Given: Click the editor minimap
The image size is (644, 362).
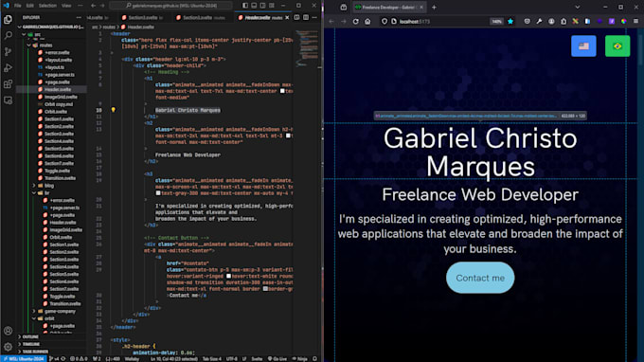Looking at the screenshot, I should coord(308,48).
